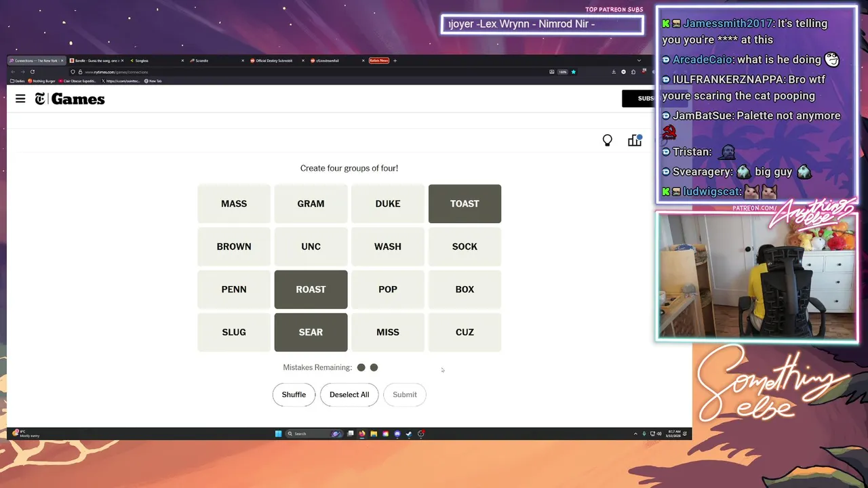Image resolution: width=868 pixels, height=488 pixels.
Task: Open the browser downloads icon
Action: coord(614,72)
